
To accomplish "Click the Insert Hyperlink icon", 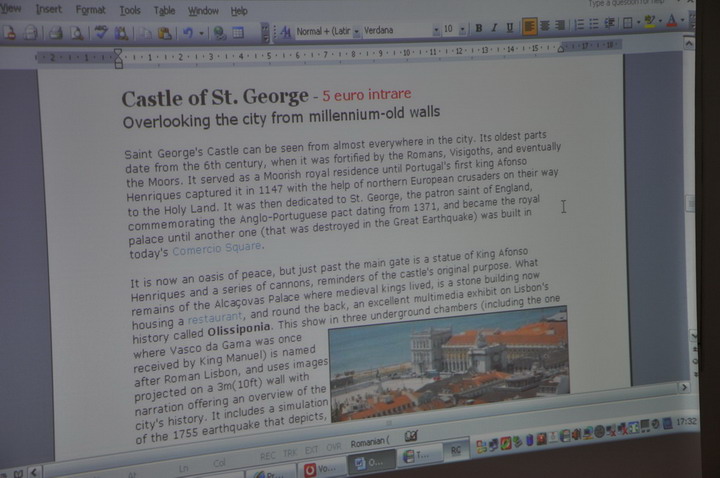I will pos(219,33).
